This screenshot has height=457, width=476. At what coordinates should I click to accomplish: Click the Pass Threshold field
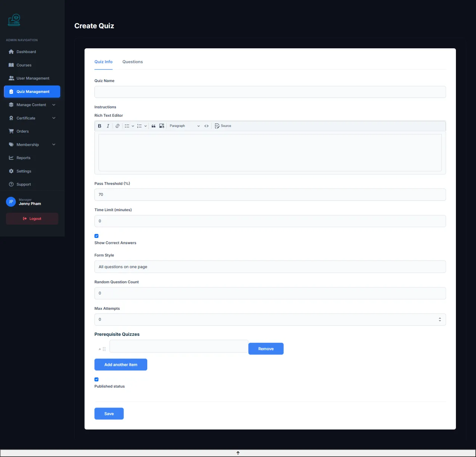point(270,194)
